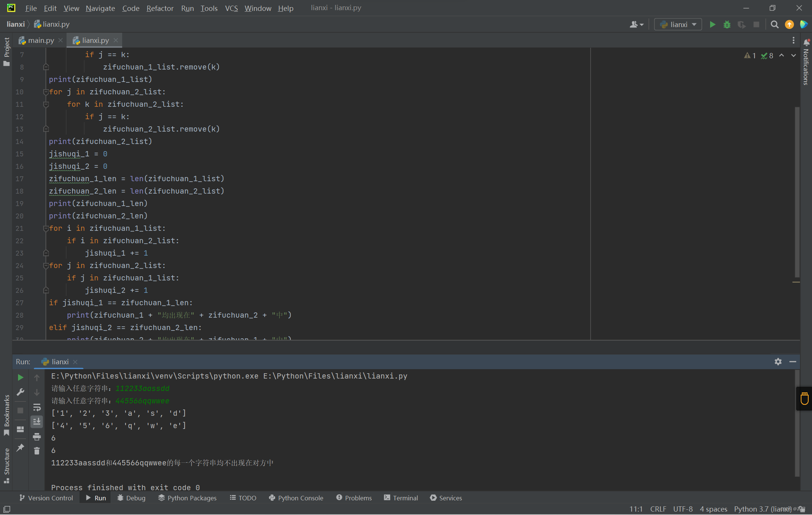This screenshot has width=812, height=515.
Task: Click the wrench icon in the Run panel
Action: [21, 392]
